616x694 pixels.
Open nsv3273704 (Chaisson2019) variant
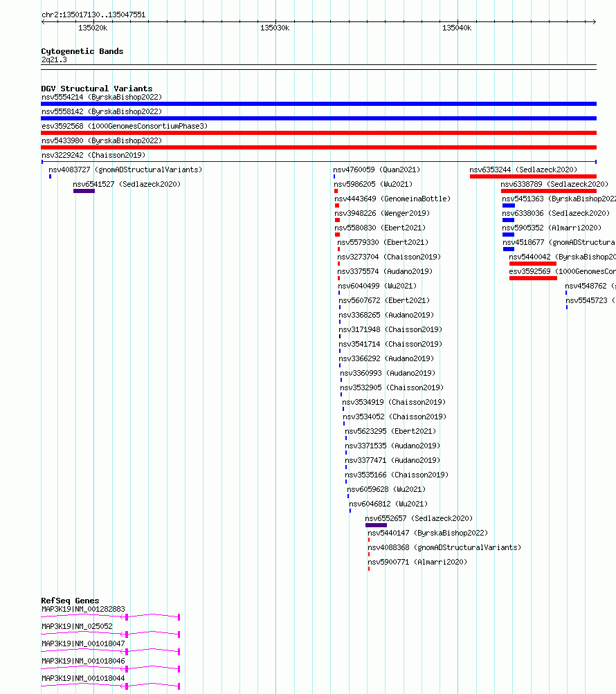pos(389,257)
